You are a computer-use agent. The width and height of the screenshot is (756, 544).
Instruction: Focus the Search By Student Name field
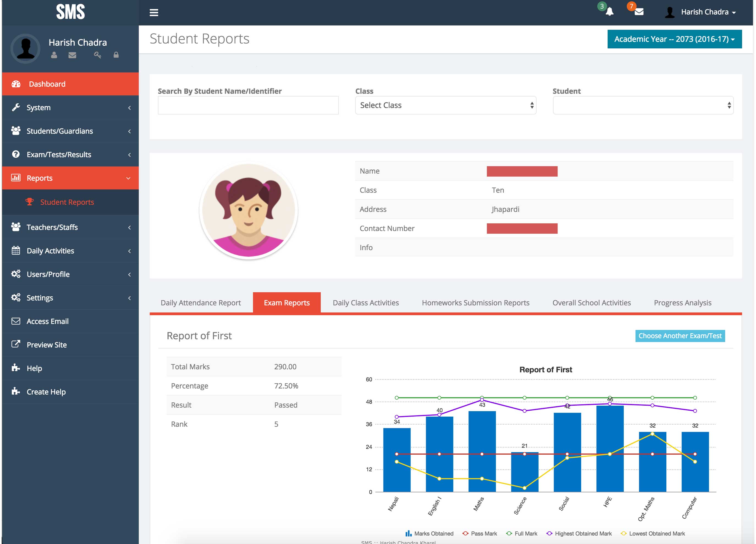[248, 105]
